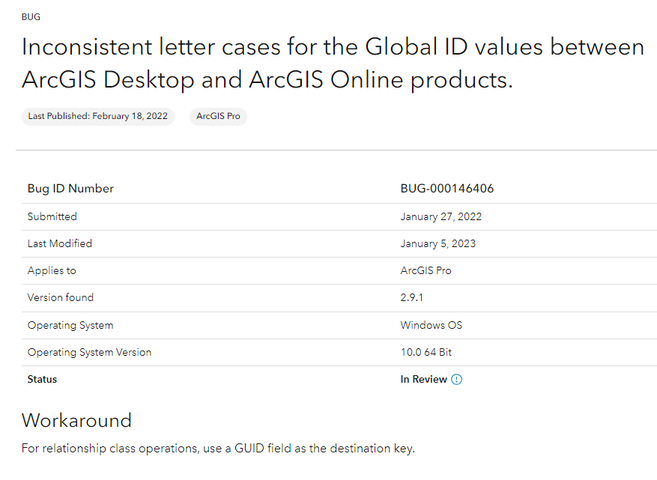Click the Workaround section heading
The width and height of the screenshot is (657, 480).
pyautogui.click(x=77, y=420)
